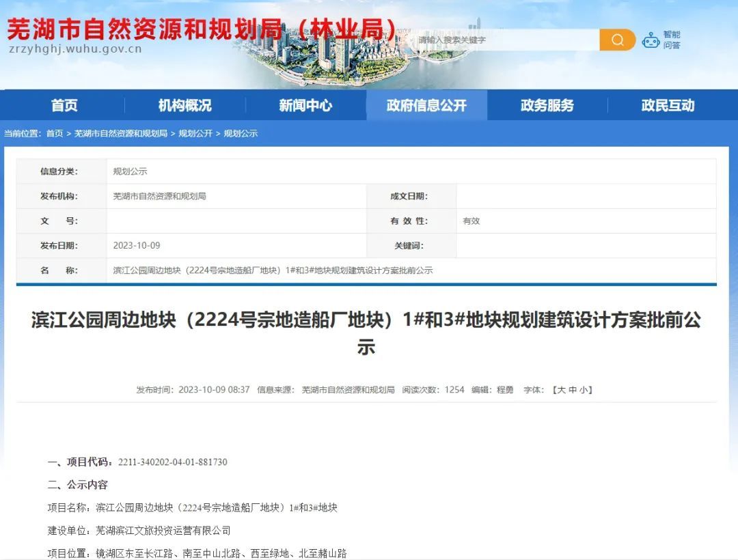This screenshot has width=738, height=560.
Task: Open the 政民互动 navigation menu item
Action: [668, 104]
